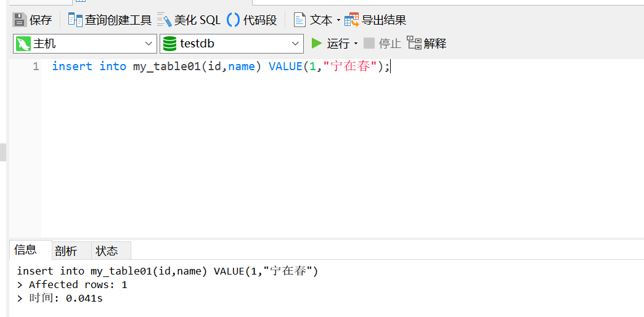Switch to the 状态 tab

tap(111, 251)
